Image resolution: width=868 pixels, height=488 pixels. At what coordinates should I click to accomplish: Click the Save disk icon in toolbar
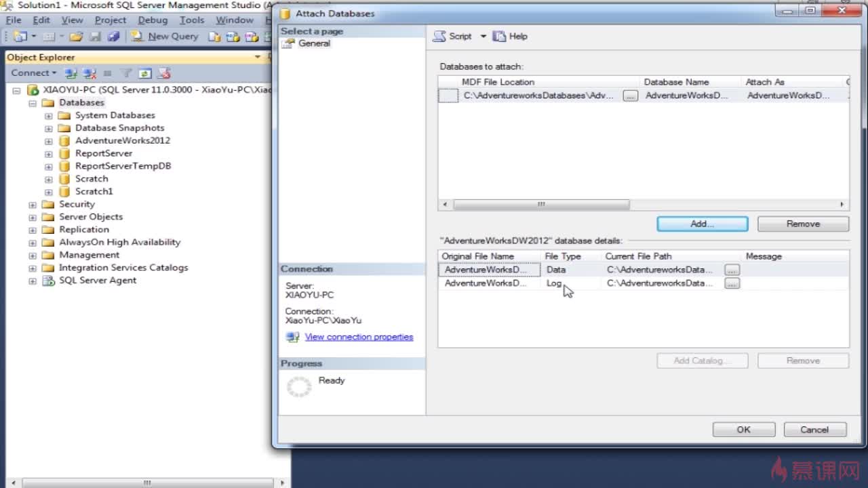[96, 37]
